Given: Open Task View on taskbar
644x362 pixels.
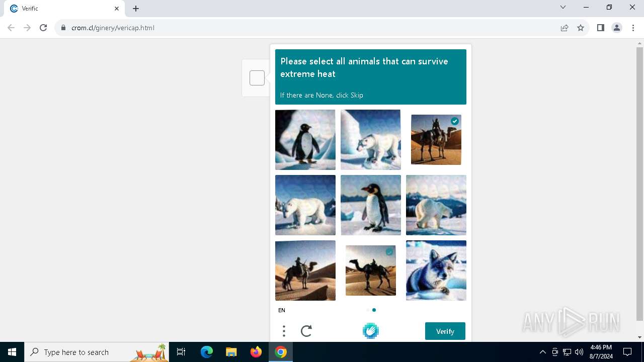Looking at the screenshot, I should [181, 352].
